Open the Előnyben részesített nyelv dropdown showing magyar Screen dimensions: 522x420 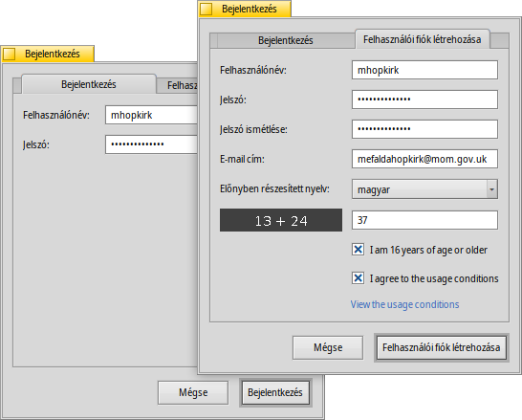(x=424, y=189)
